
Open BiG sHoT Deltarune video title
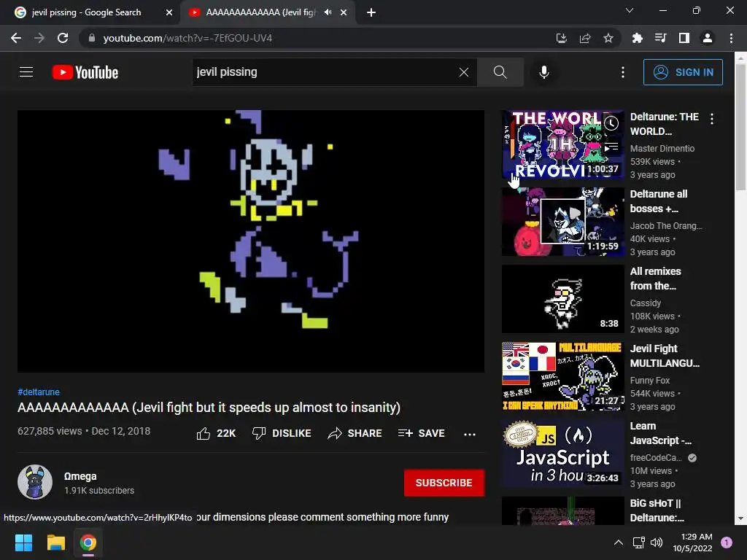click(x=657, y=510)
